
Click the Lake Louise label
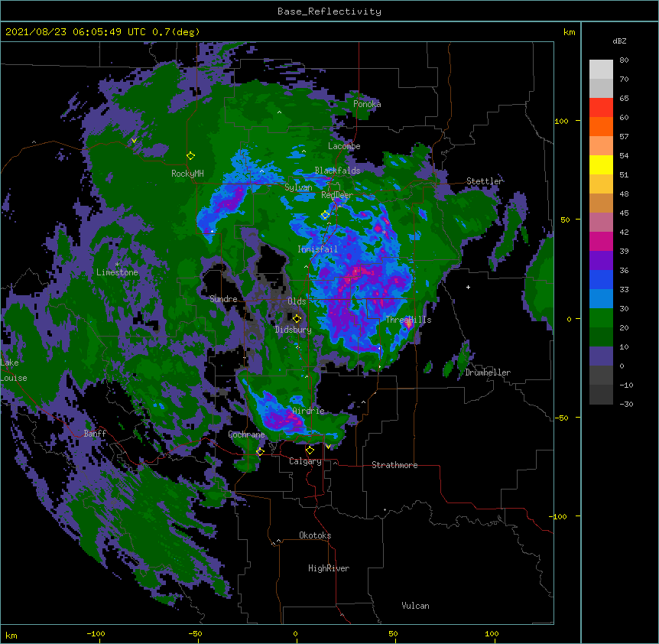pos(14,370)
